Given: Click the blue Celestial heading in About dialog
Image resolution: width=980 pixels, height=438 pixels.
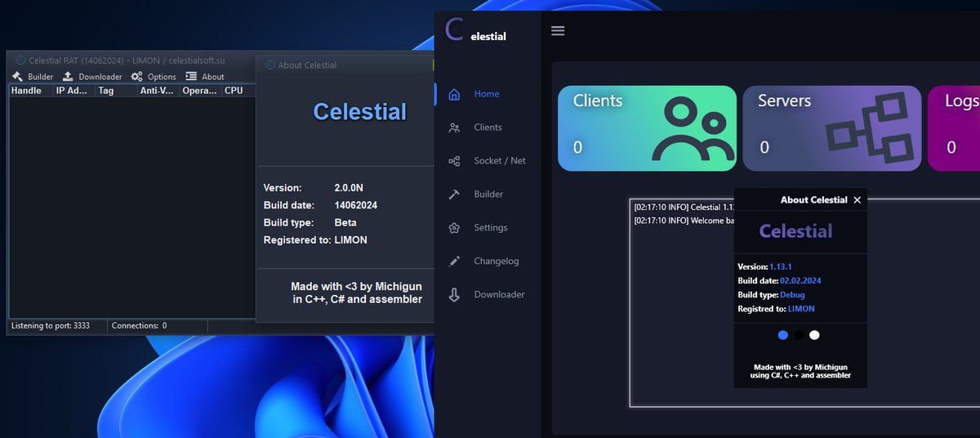Looking at the screenshot, I should pos(360,111).
